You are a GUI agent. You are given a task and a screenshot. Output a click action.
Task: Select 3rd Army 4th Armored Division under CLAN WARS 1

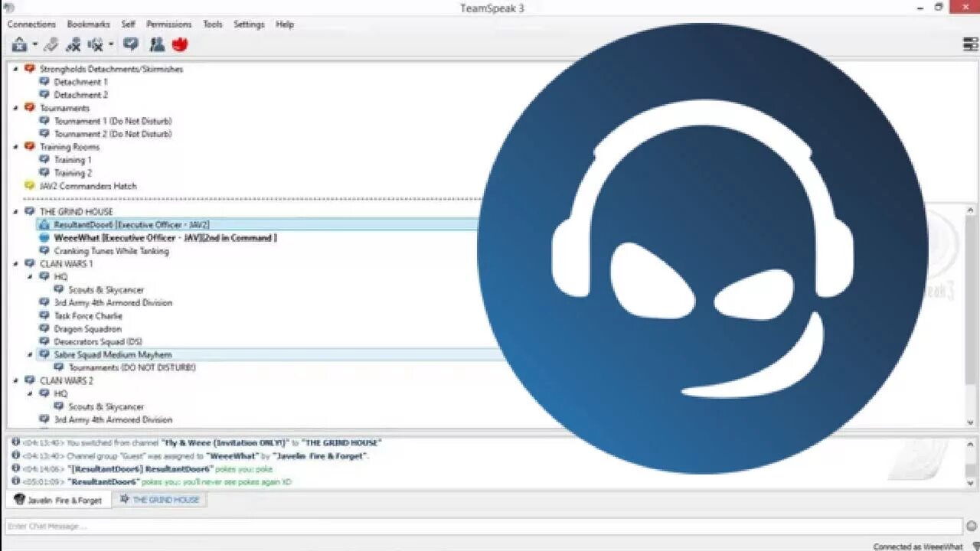(113, 303)
